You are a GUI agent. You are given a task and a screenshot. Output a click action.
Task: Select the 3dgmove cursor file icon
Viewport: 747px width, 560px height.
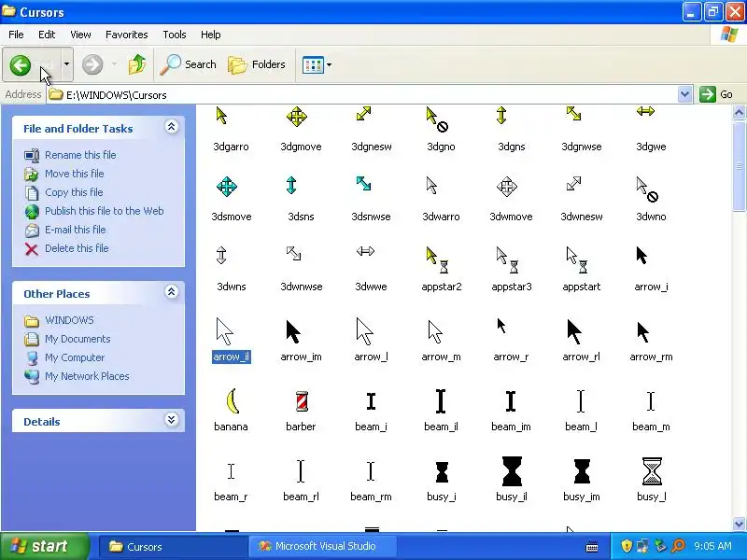pos(296,117)
